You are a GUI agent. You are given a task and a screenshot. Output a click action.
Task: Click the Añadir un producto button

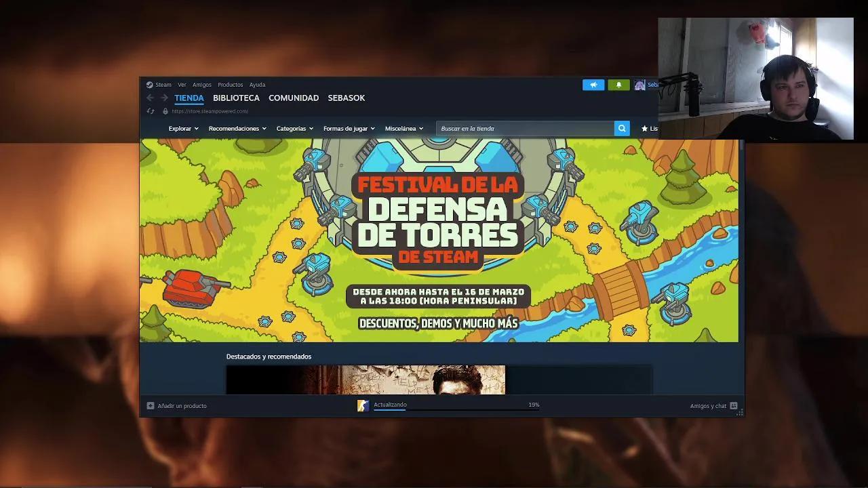[178, 405]
